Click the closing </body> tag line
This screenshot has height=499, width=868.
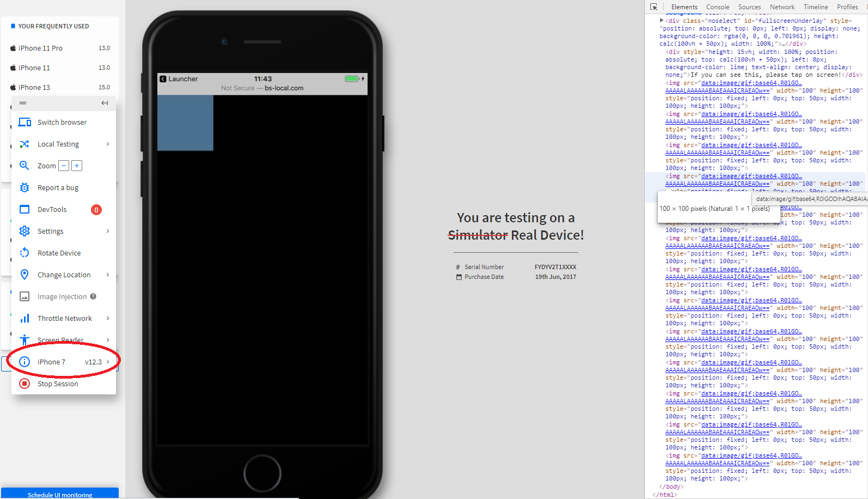(671, 487)
